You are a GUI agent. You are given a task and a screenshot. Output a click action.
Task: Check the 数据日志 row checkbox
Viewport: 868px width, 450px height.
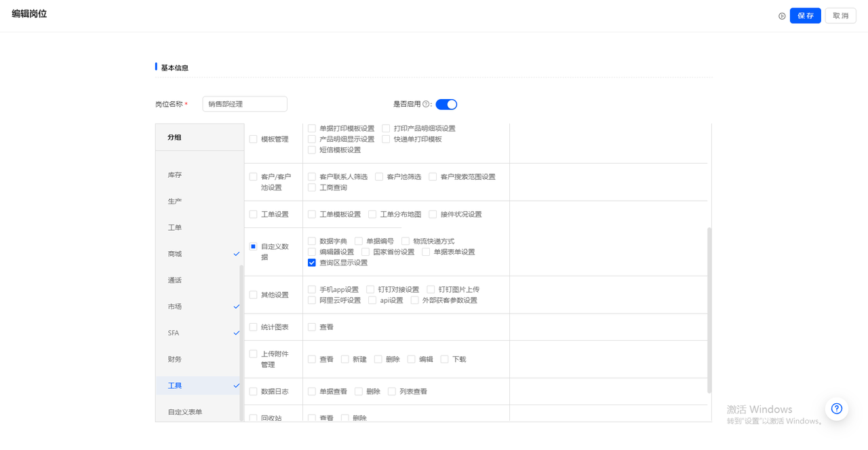(253, 392)
